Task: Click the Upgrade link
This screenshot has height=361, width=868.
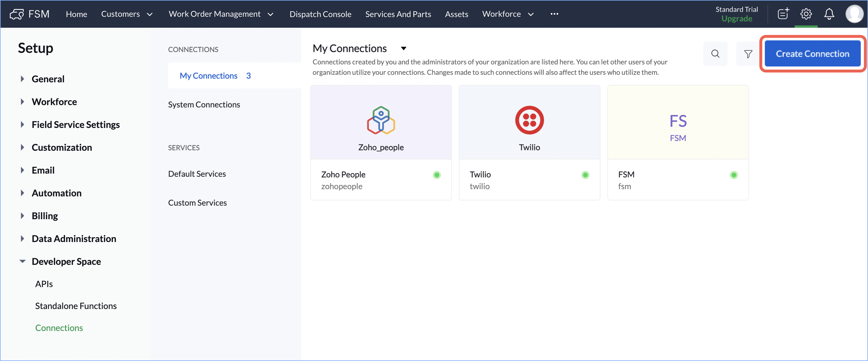Action: pyautogui.click(x=737, y=19)
